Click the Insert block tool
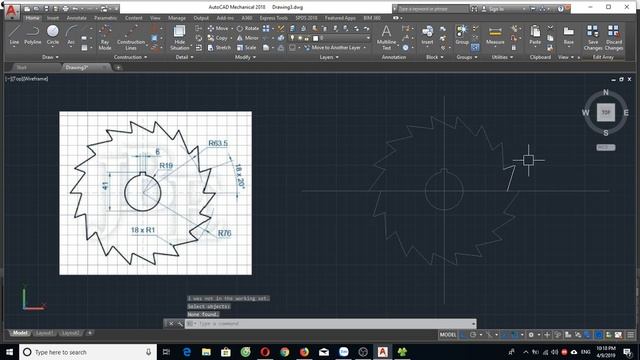 click(427, 35)
